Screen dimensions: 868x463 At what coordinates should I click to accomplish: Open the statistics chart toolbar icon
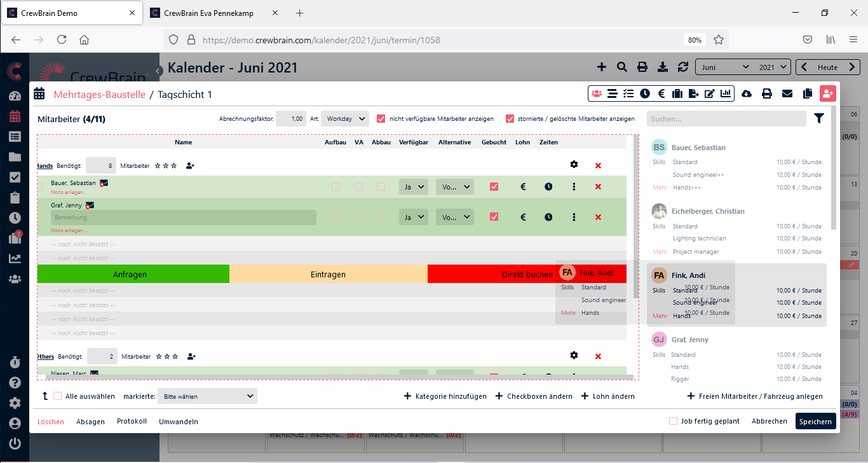pyautogui.click(x=726, y=93)
